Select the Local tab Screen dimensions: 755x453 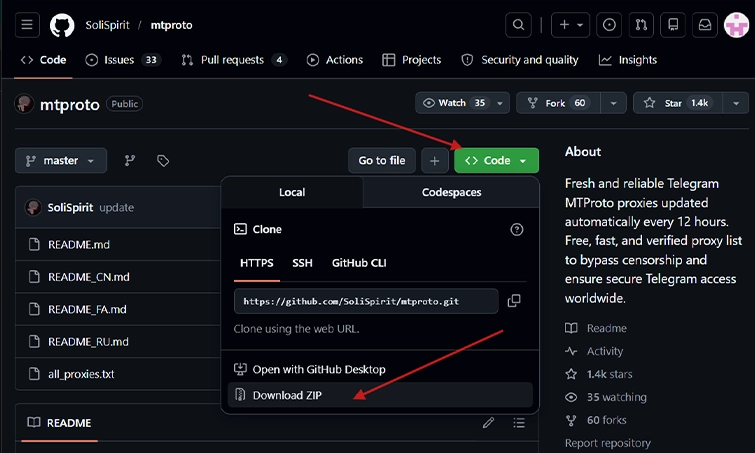click(x=292, y=192)
